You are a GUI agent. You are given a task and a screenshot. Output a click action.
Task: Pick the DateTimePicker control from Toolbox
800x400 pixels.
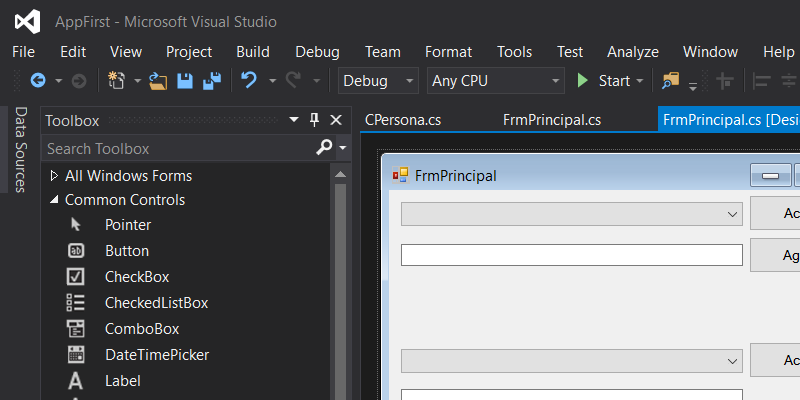click(156, 355)
